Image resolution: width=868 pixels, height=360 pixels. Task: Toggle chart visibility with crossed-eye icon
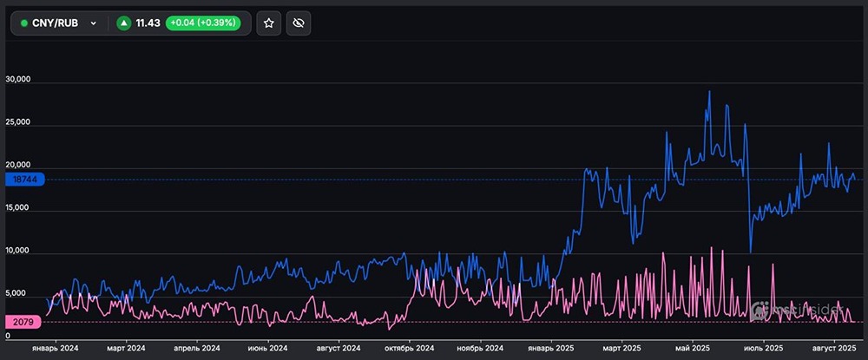298,23
